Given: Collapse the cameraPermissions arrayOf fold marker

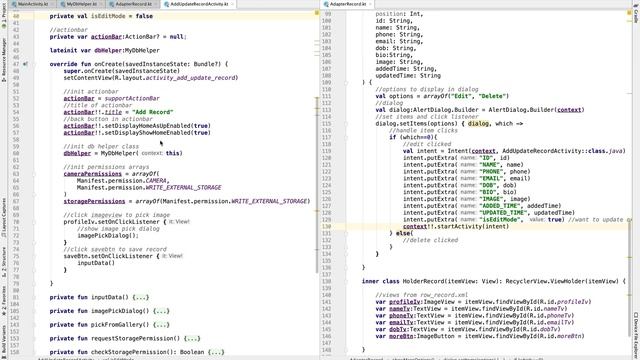Looking at the screenshot, I should click(x=34, y=174).
